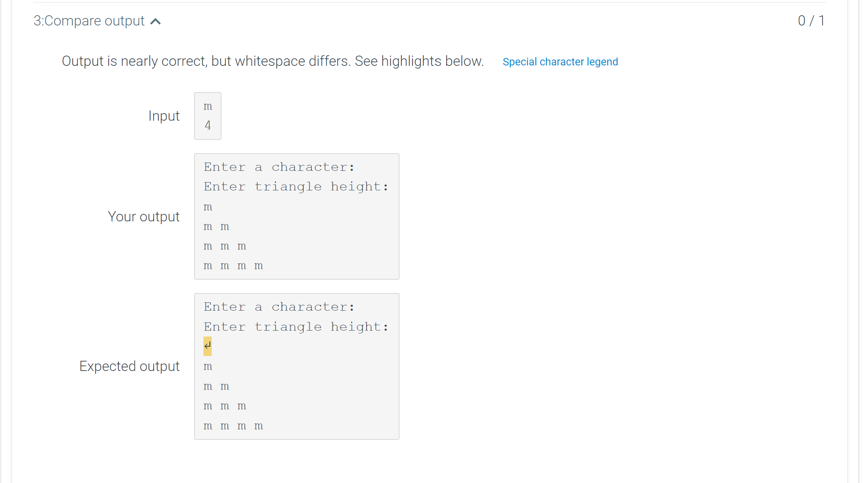Click the letter m in the Input box
This screenshot has width=868, height=483.
pyautogui.click(x=208, y=106)
